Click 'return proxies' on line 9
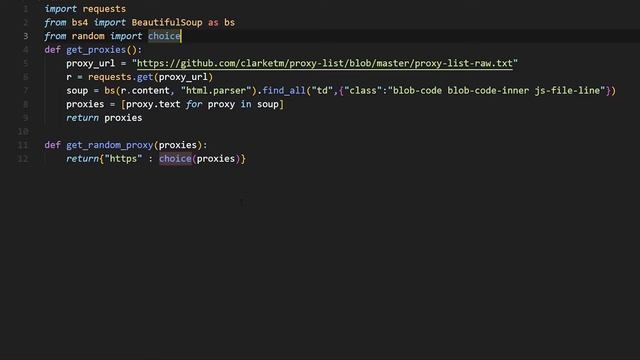This screenshot has height=360, width=640. 104,118
